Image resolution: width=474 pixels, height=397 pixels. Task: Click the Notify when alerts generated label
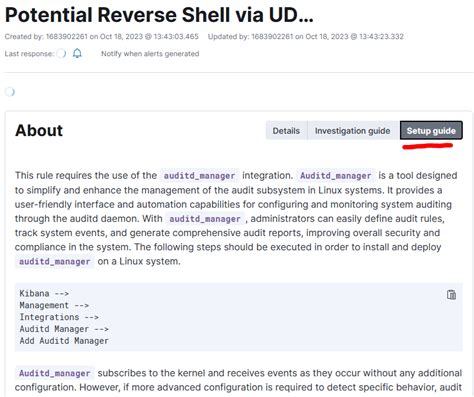[x=150, y=54]
